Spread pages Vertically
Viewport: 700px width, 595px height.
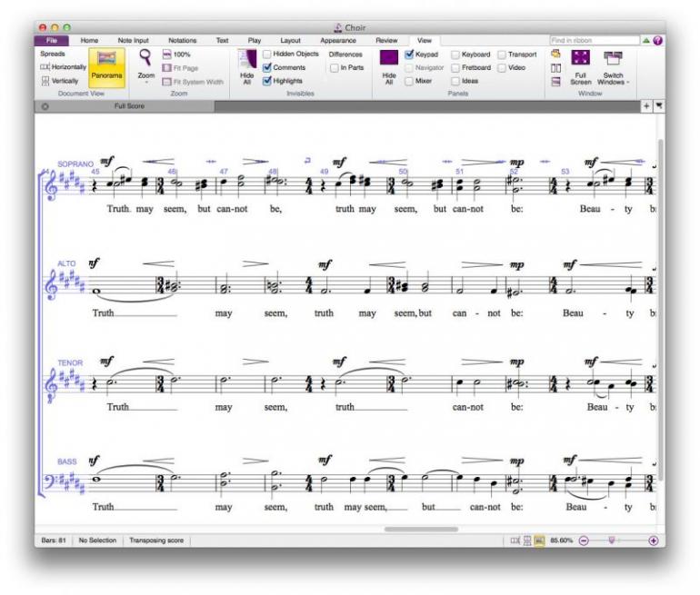(60, 81)
